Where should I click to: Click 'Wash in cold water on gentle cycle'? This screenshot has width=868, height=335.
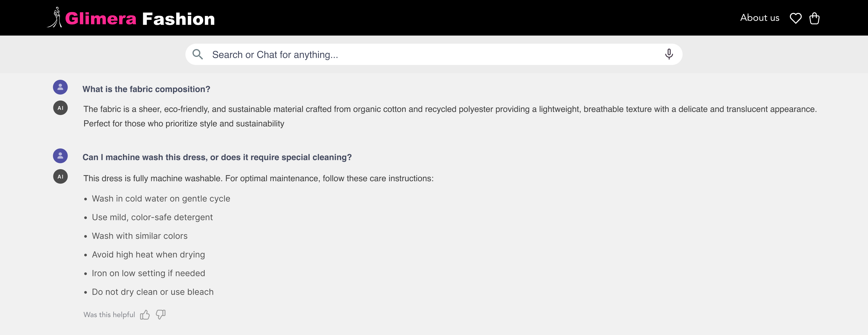point(161,199)
